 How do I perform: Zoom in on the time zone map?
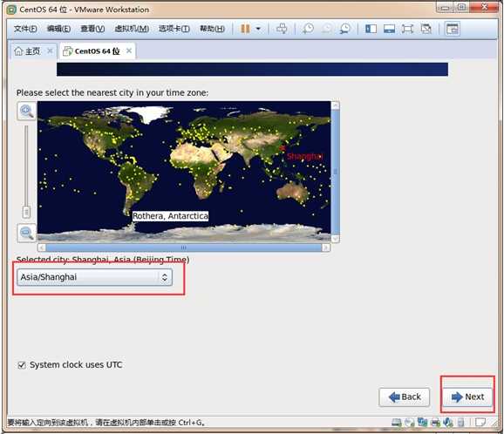[x=27, y=112]
